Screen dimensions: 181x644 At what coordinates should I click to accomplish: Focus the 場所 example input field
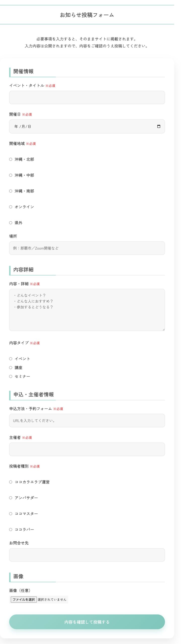pyautogui.click(x=87, y=248)
